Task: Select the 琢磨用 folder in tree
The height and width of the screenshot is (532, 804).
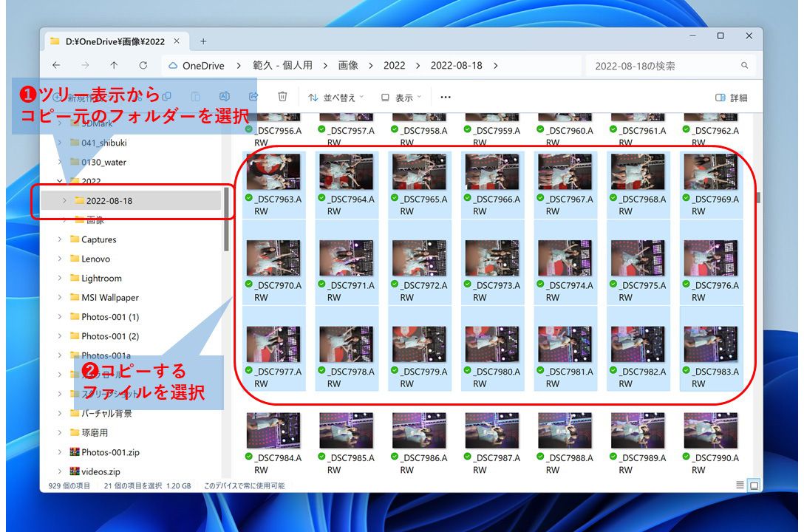Action: tap(95, 432)
